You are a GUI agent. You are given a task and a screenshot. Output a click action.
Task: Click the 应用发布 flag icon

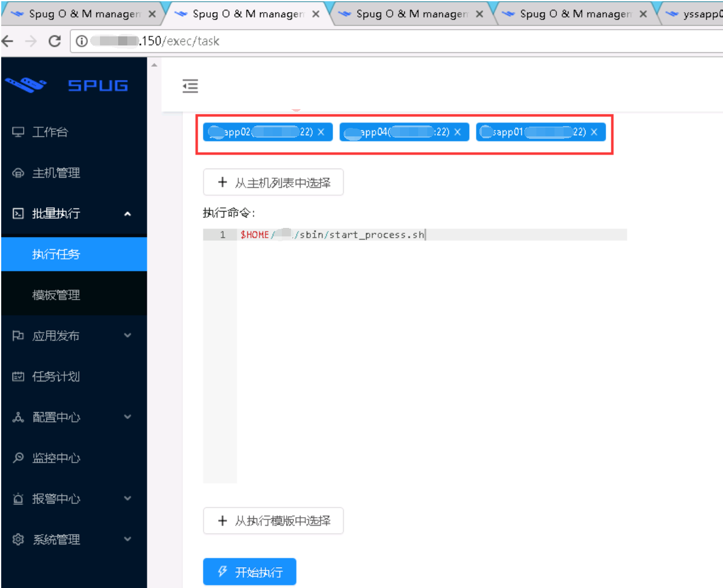[x=18, y=335]
